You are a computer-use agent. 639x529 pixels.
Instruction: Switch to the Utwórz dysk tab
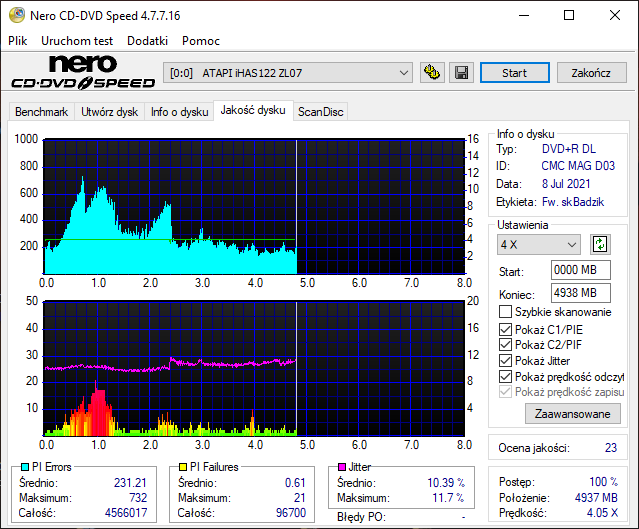pos(109,112)
